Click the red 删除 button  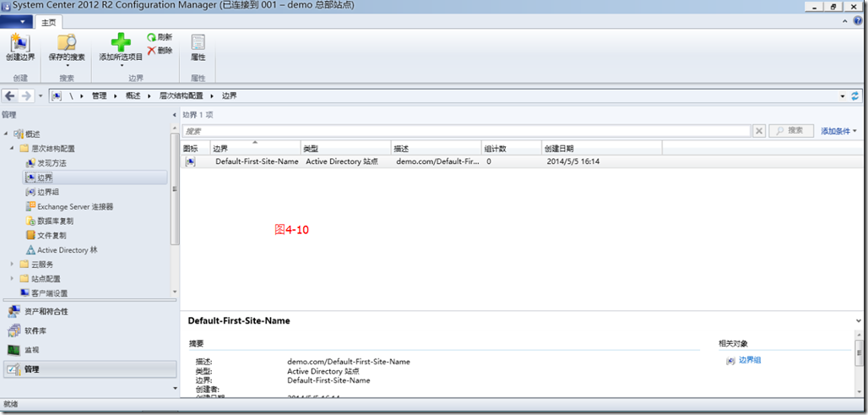click(160, 51)
